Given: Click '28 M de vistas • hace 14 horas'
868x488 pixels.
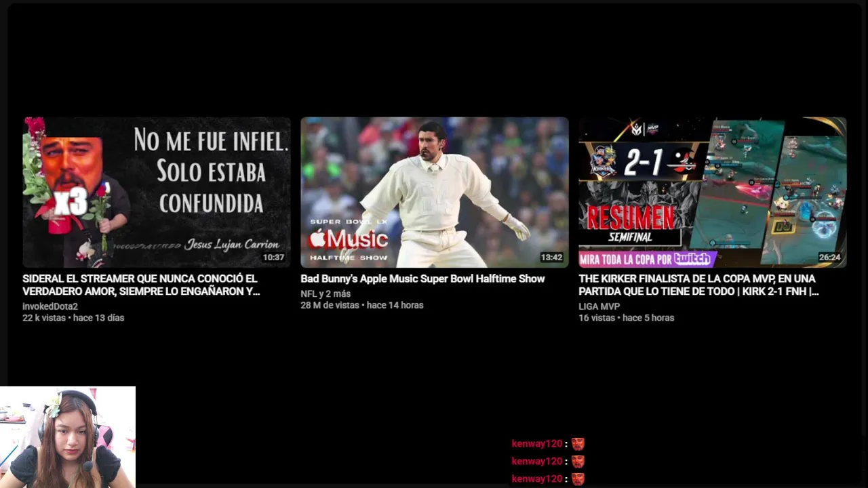Looking at the screenshot, I should [x=362, y=305].
